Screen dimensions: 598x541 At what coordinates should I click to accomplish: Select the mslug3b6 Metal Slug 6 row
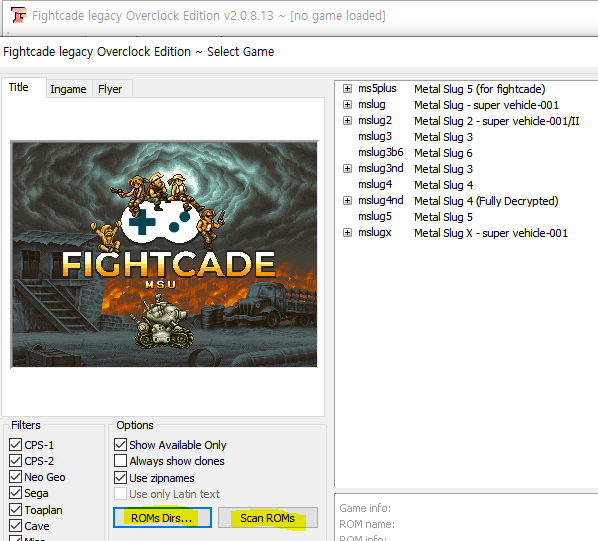pos(415,153)
